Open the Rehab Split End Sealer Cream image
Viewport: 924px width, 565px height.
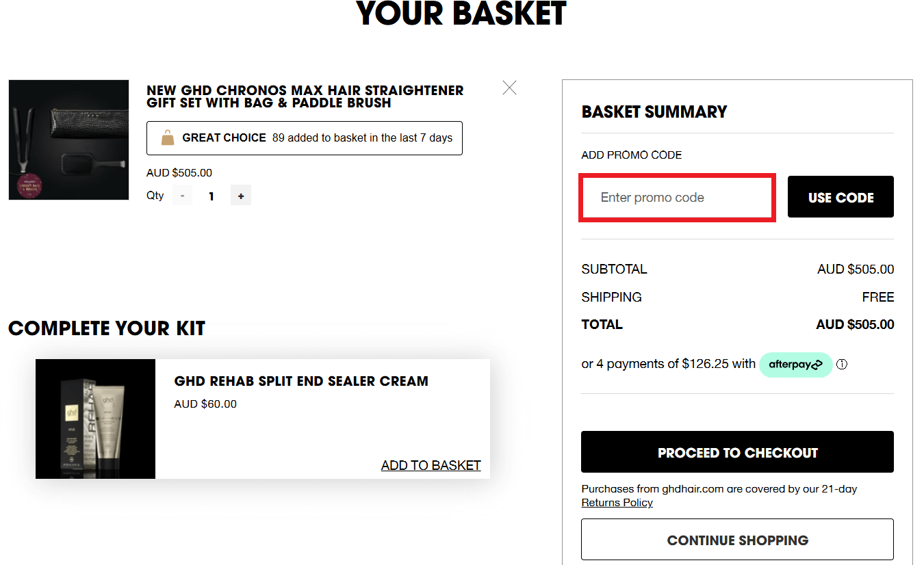click(x=95, y=419)
